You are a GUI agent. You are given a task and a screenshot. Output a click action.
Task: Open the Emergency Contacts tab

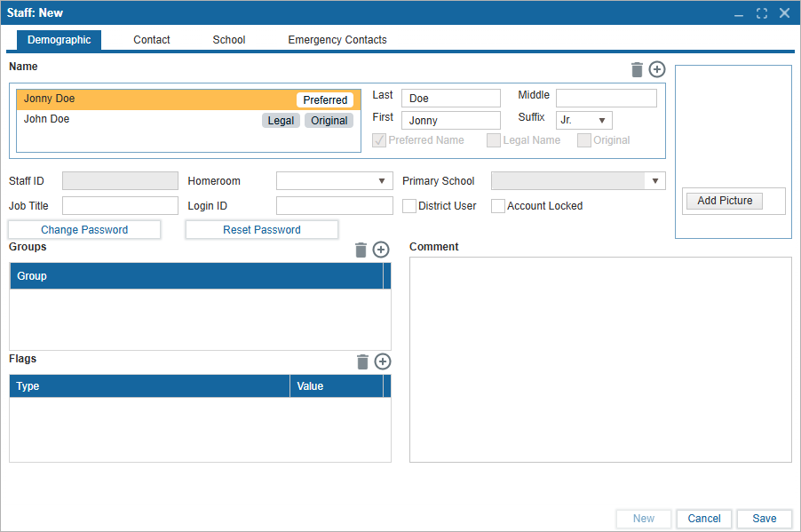click(x=337, y=40)
